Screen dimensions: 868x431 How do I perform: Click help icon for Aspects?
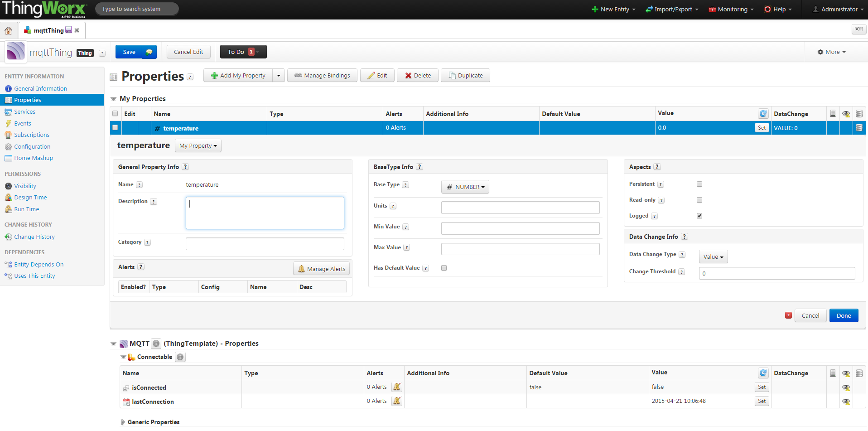pos(657,167)
